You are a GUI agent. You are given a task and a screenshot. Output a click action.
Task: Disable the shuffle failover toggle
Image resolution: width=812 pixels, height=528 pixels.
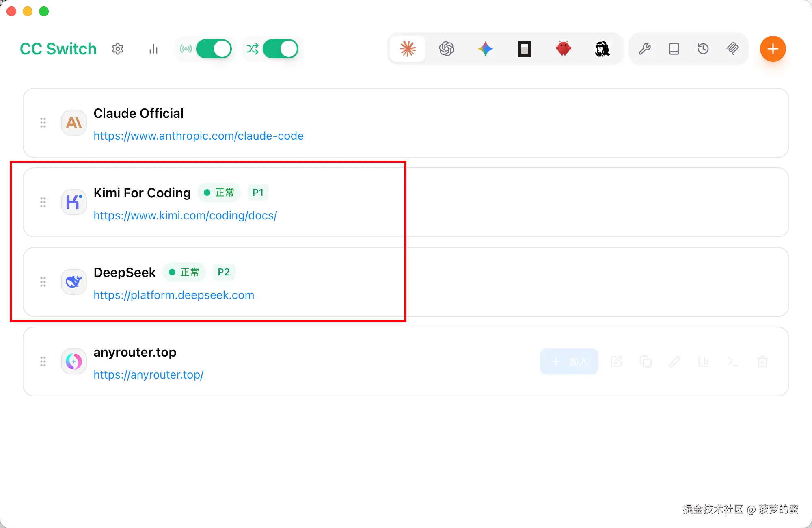coord(280,49)
